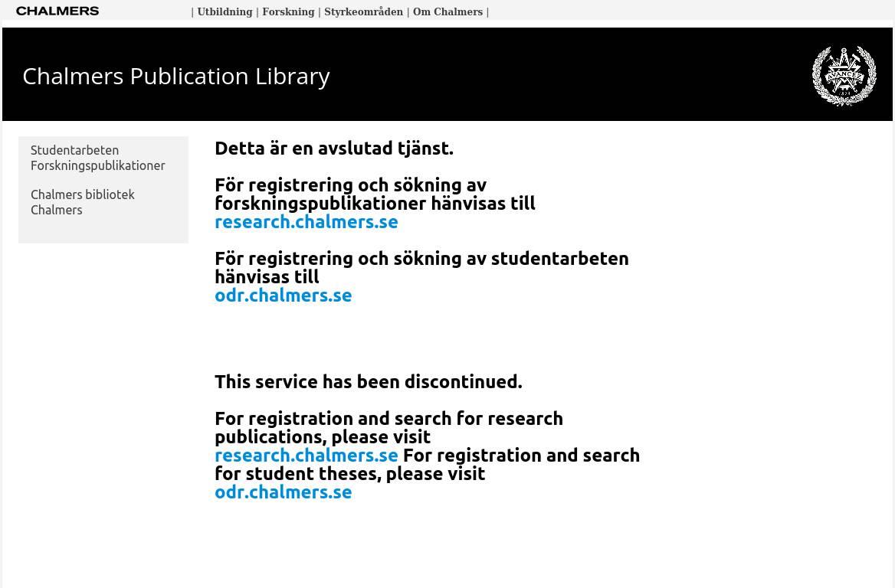Viewport: 895px width, 588px height.
Task: Click the Chalmers Publication Library title
Action: click(x=176, y=76)
